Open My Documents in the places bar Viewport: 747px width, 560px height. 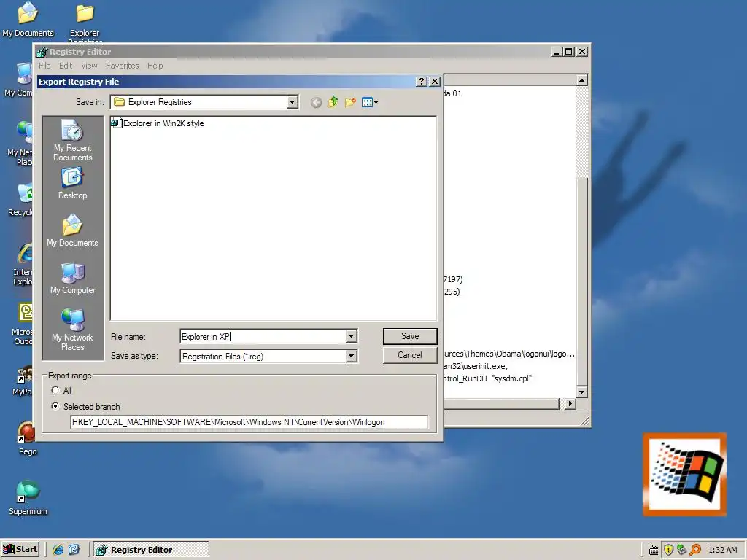(x=72, y=230)
